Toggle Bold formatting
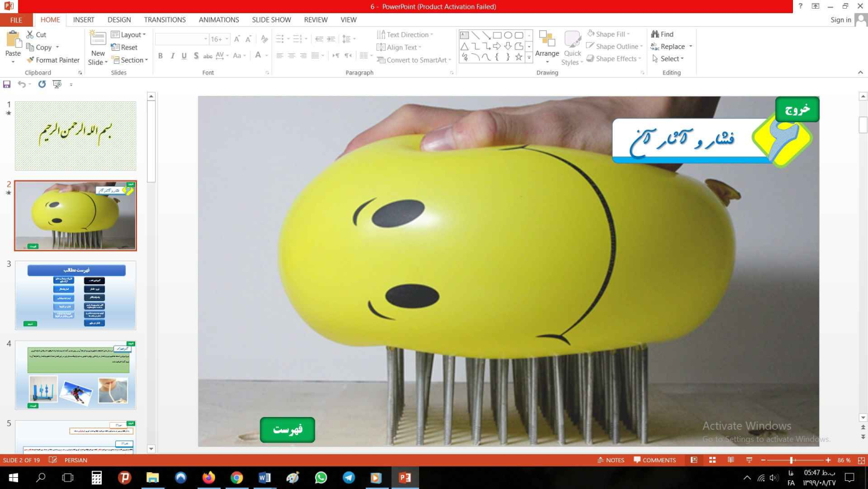Viewport: 868px width, 489px height. 160,56
